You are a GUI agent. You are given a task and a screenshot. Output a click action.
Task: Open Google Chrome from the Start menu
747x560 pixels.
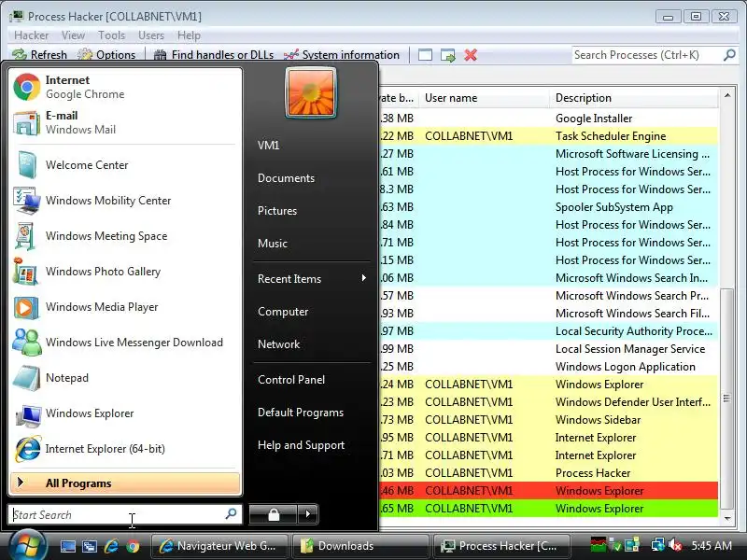pos(125,87)
